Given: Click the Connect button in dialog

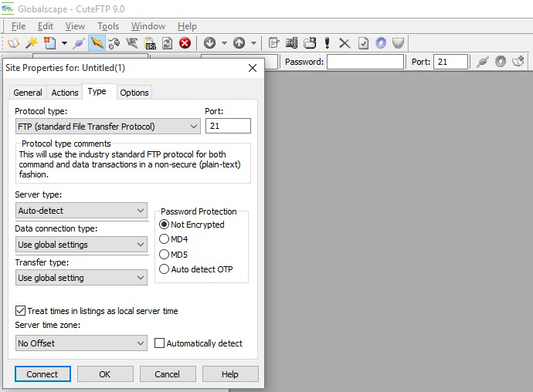Looking at the screenshot, I should click(42, 374).
